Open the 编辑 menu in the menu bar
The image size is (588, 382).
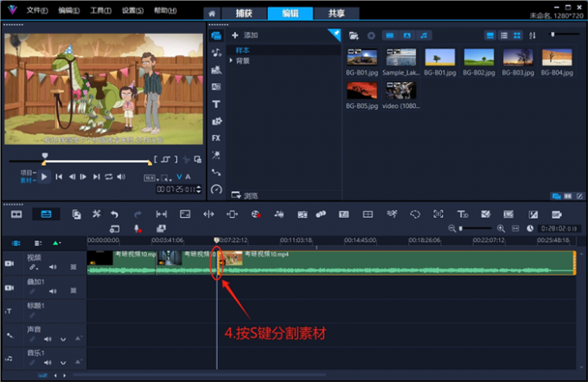68,10
